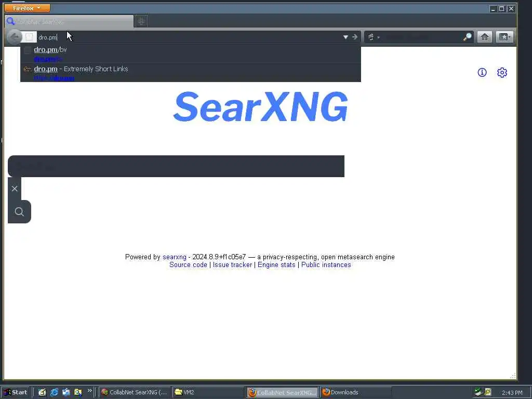Open a new tab with the plus button

click(x=141, y=22)
